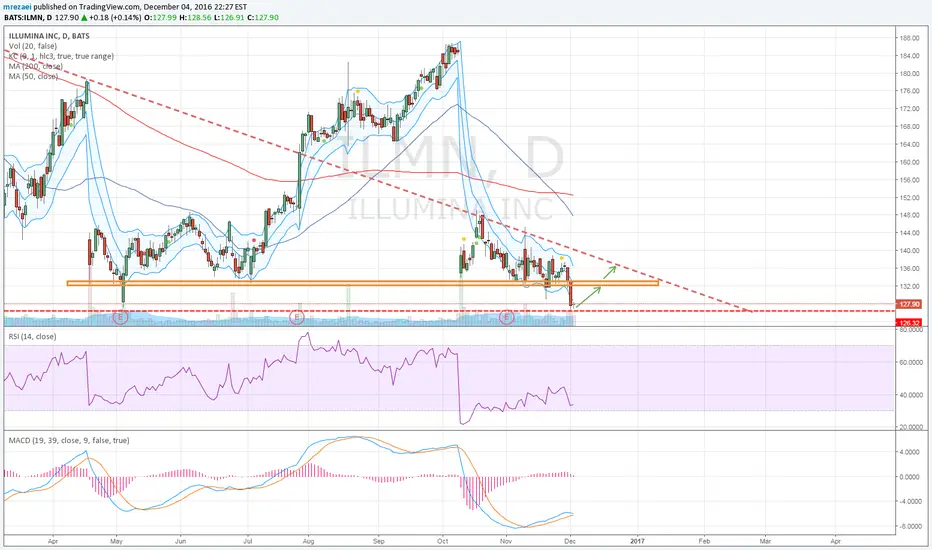
Task: Click the 140.00 price axis label
Action: 909,250
